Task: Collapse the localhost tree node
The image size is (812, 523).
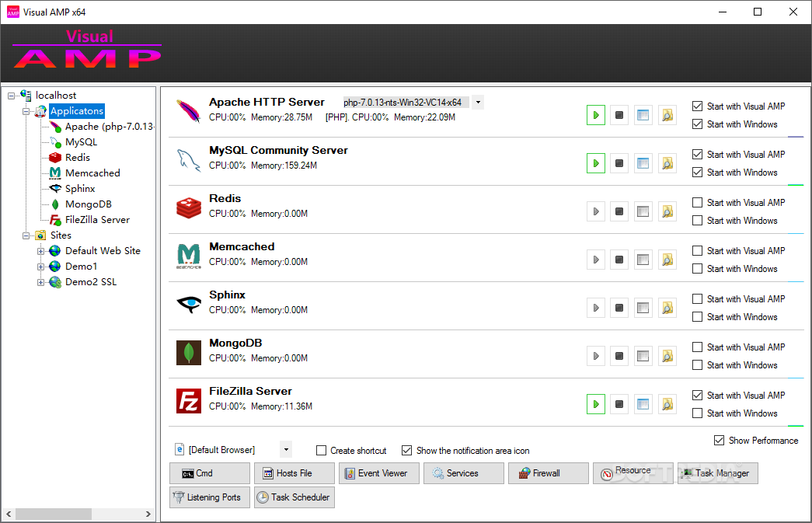Action: click(11, 96)
